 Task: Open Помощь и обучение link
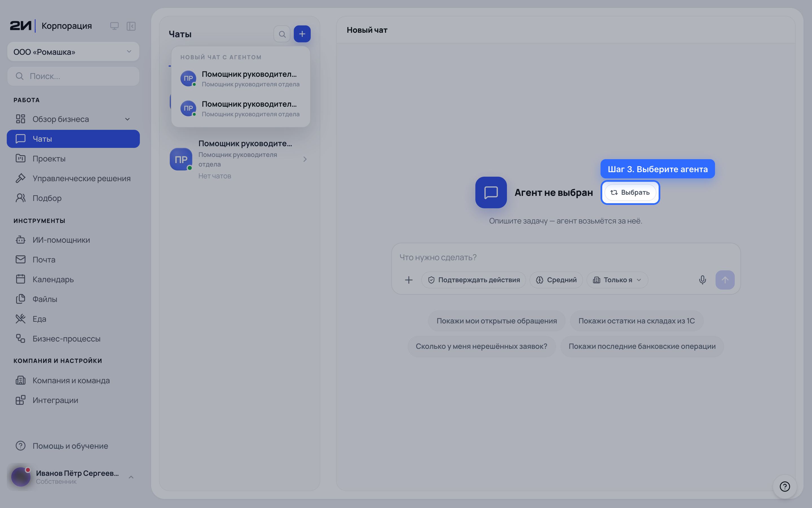73,446
